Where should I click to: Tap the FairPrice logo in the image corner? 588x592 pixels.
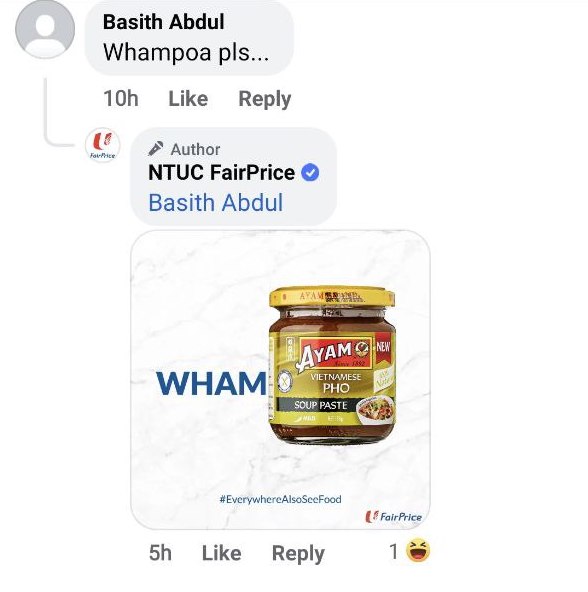(x=394, y=516)
